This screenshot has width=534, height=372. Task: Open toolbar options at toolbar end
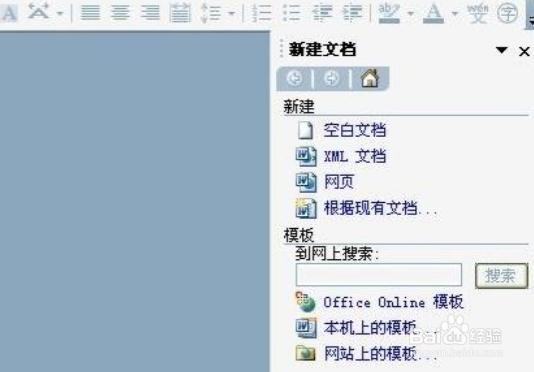[x=531, y=14]
